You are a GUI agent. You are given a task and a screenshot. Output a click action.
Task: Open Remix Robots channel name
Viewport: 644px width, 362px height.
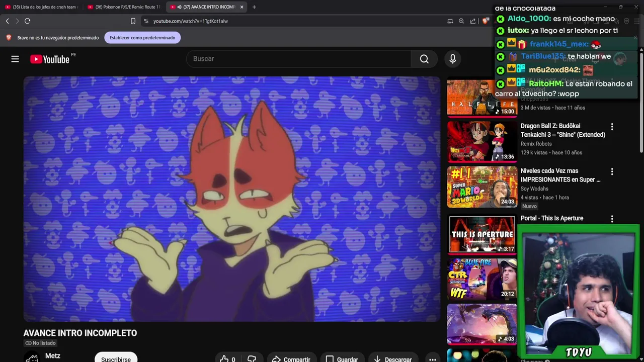coord(536,144)
